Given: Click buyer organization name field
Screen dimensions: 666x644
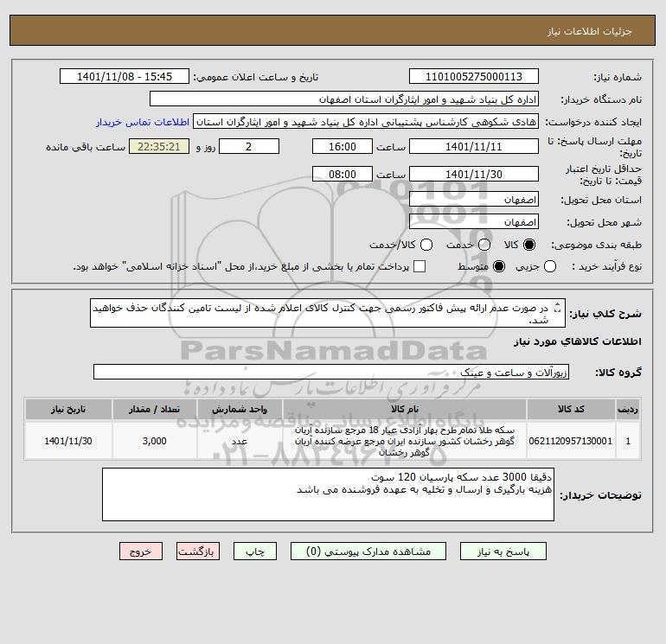Looking at the screenshot, I should click(x=344, y=99).
